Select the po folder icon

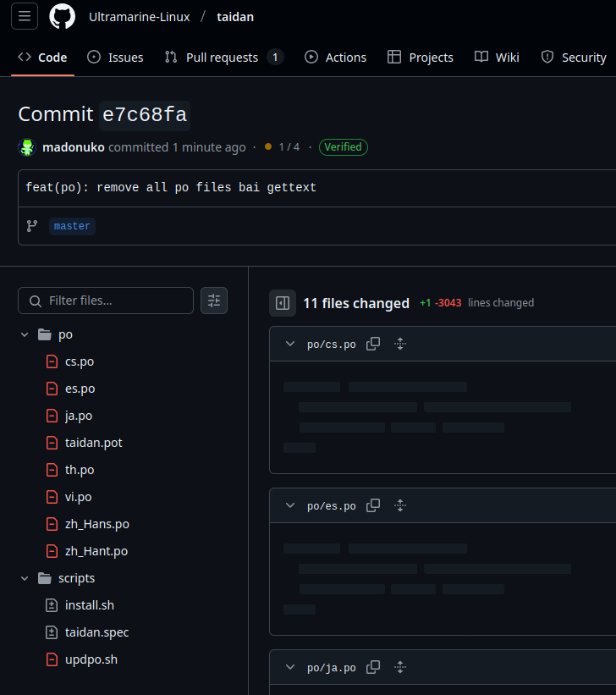(45, 334)
